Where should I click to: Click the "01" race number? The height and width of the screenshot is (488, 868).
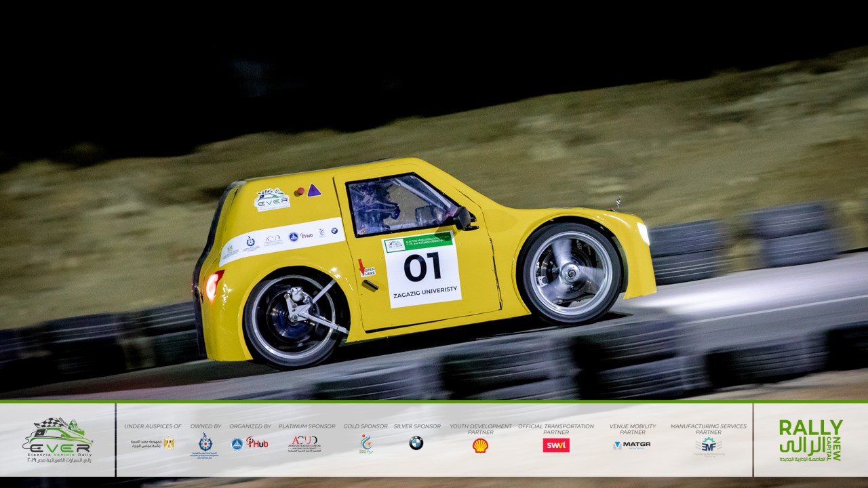422,267
